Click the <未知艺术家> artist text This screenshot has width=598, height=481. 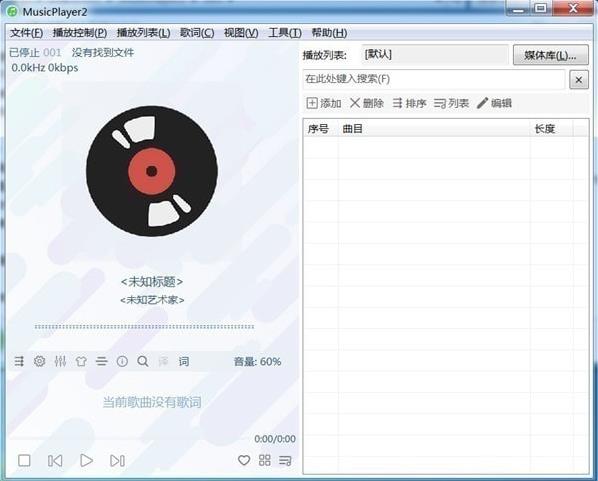pos(152,300)
